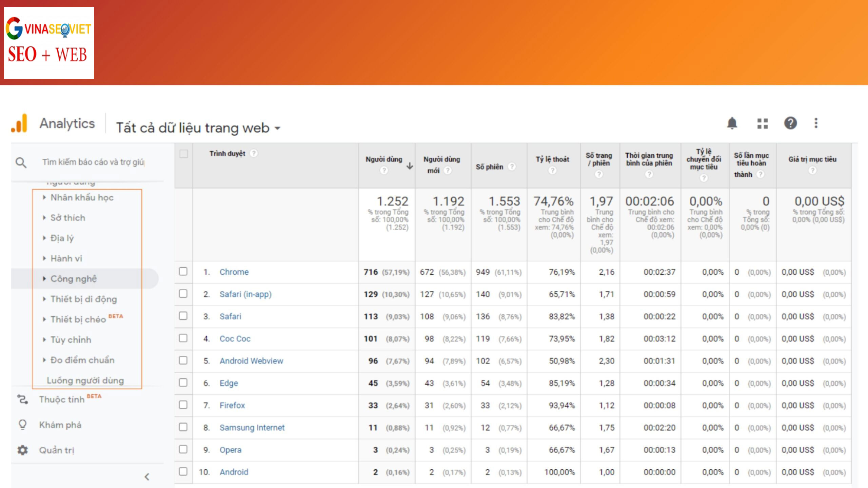The image size is (868, 488).
Task: Check the Android Webview row checkbox
Action: pyautogui.click(x=183, y=360)
